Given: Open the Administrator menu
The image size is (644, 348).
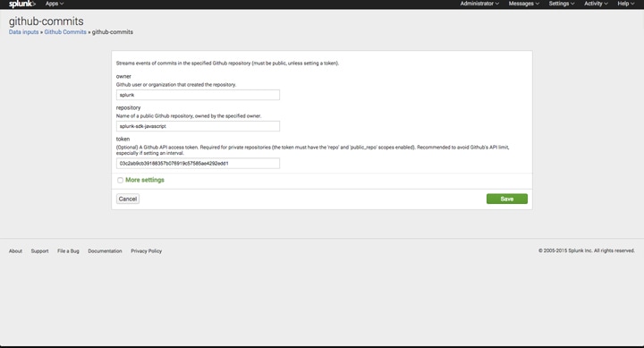Looking at the screenshot, I should (x=479, y=4).
